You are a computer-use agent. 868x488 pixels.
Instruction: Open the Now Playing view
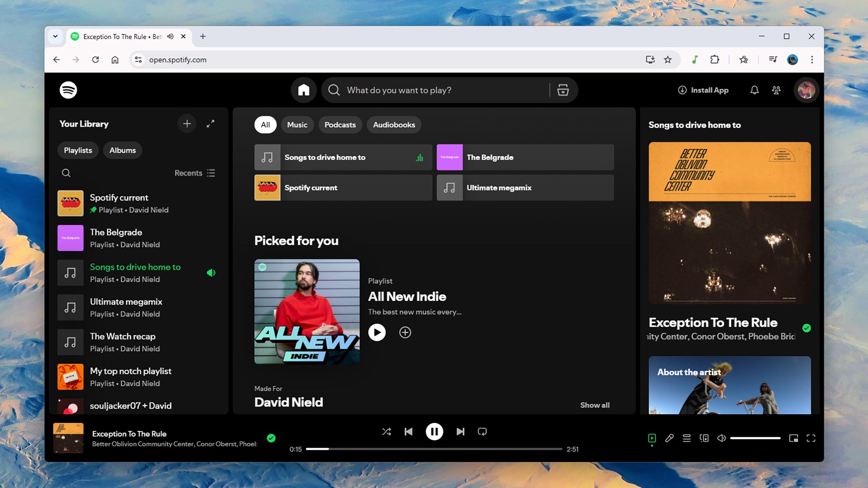652,438
